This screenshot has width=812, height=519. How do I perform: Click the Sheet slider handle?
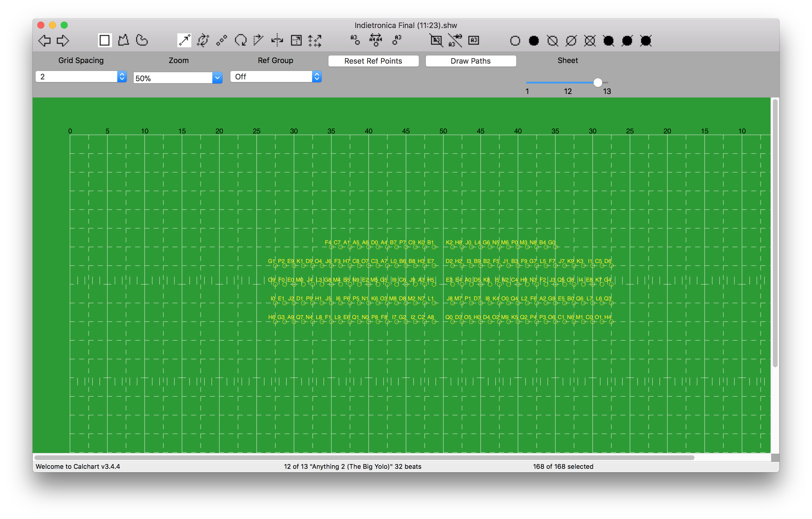click(598, 83)
